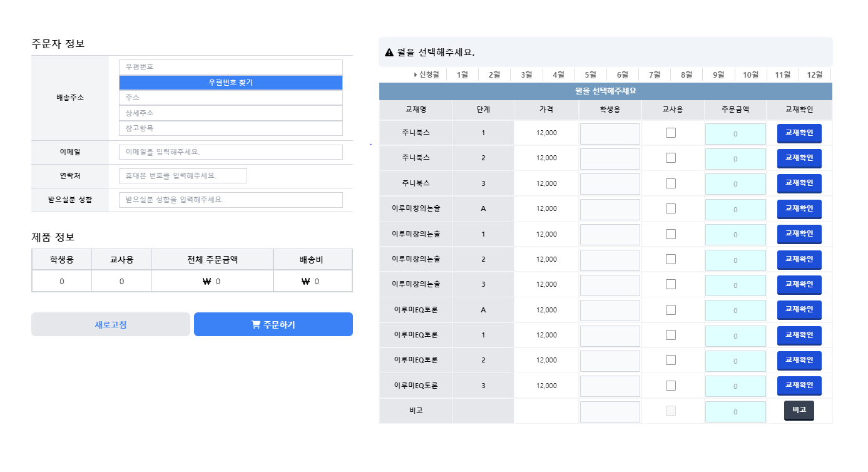Click the 휴대폰 번호 input field
The height and width of the screenshot is (472, 868).
183,176
